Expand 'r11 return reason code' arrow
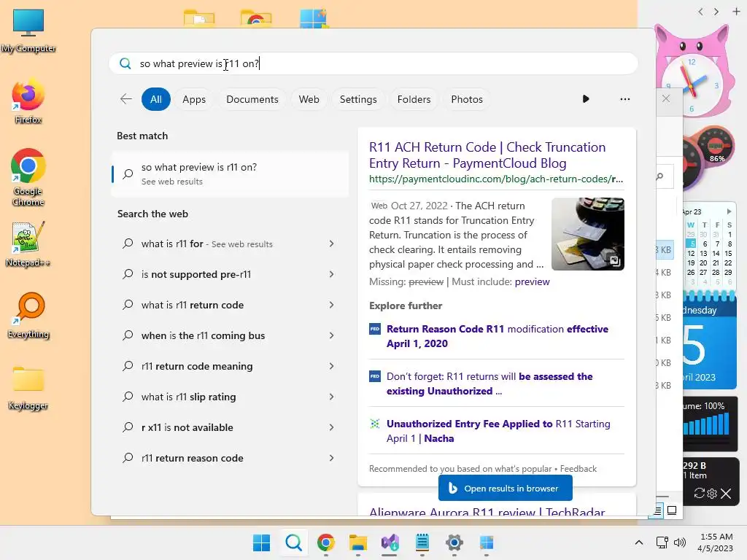Screen dimensions: 747x560 pos(332,458)
